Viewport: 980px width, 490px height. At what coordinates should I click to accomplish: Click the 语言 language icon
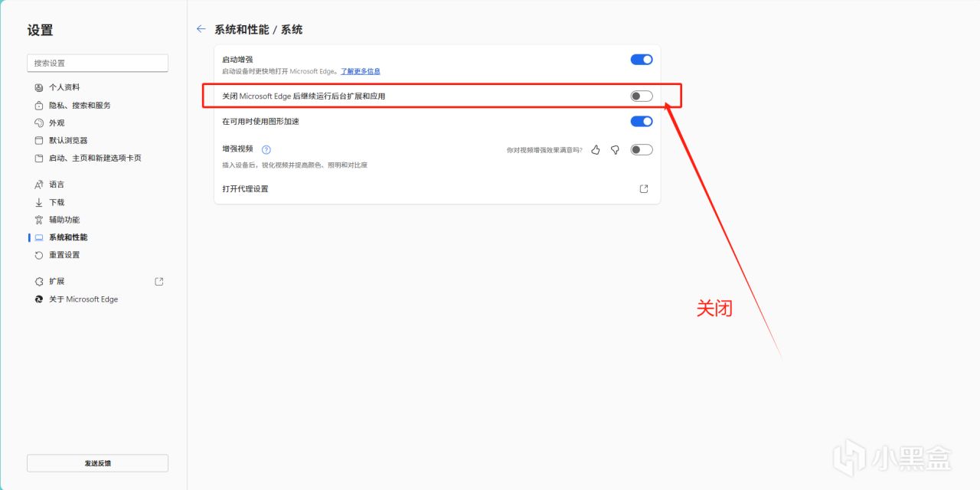39,185
